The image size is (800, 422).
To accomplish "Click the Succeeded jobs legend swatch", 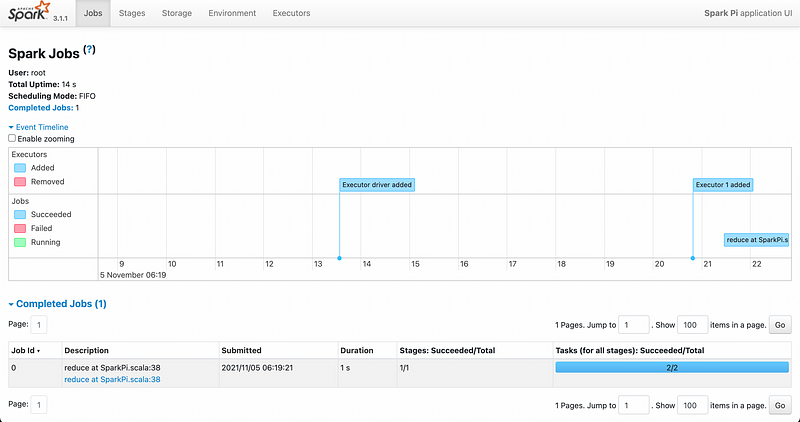I will click(x=21, y=214).
